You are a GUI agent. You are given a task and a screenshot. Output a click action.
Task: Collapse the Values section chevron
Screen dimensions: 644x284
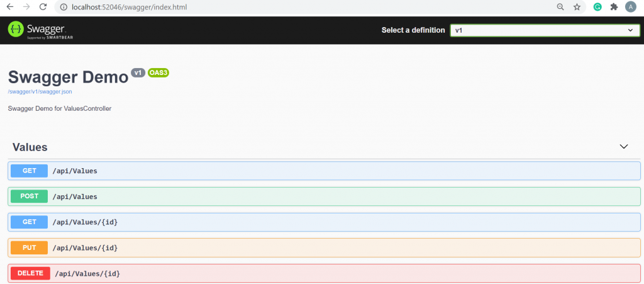[624, 147]
